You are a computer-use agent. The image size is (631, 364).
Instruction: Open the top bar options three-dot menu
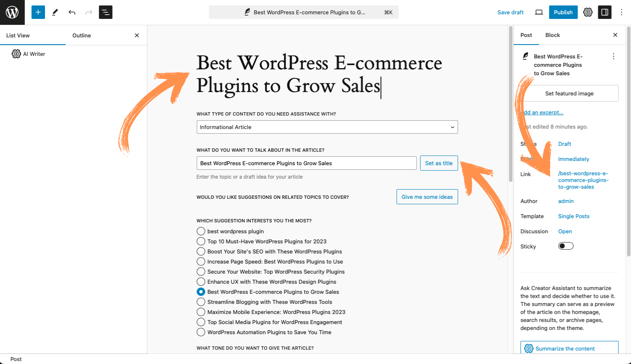621,12
